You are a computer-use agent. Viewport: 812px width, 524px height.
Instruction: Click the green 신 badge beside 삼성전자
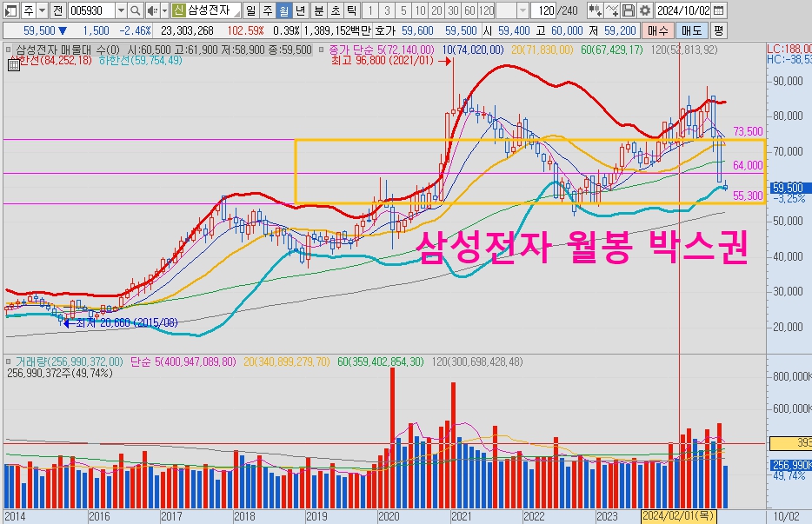pyautogui.click(x=179, y=10)
